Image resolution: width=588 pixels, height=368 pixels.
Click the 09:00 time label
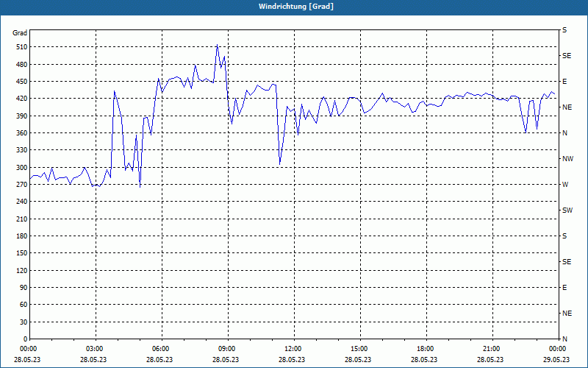click(227, 349)
